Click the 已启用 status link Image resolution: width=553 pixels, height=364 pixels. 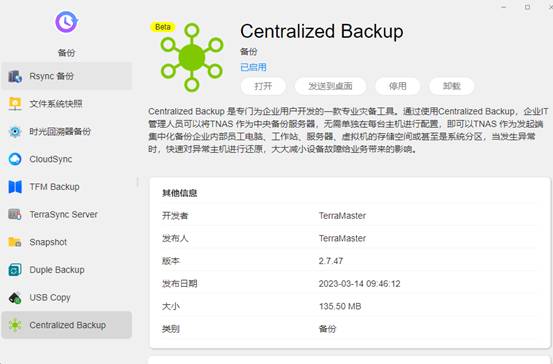point(253,67)
